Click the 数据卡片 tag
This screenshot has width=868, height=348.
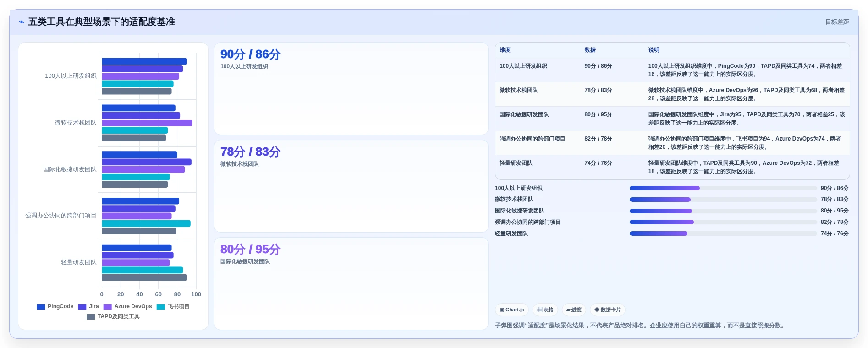pos(608,310)
